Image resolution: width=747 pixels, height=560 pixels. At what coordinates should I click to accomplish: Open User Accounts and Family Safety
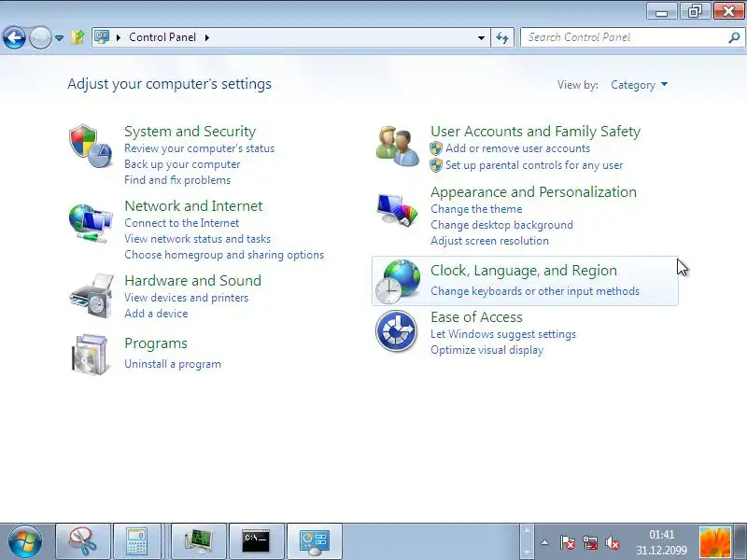[x=535, y=131]
